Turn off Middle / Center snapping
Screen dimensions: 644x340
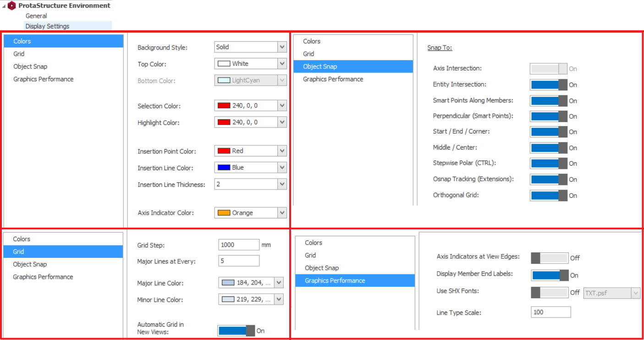tap(549, 148)
